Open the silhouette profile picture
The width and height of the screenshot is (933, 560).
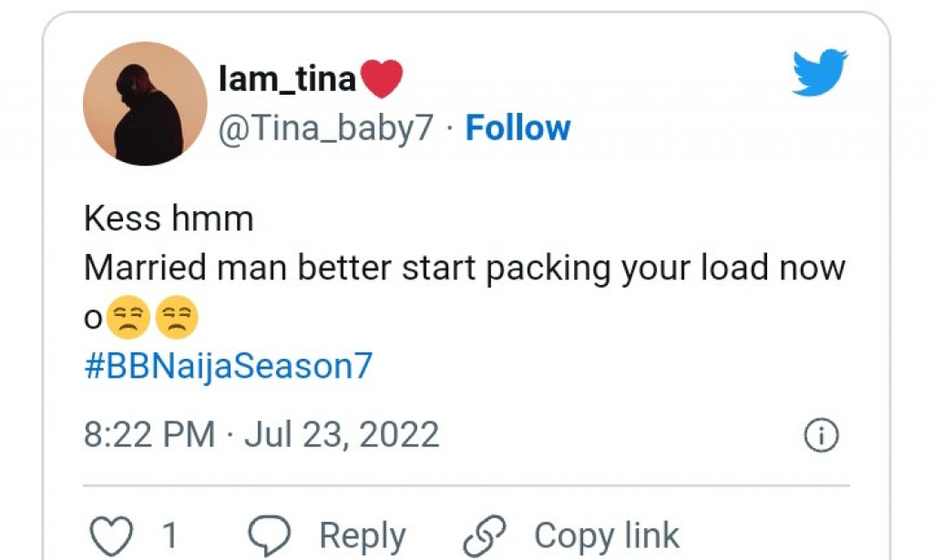[x=145, y=103]
